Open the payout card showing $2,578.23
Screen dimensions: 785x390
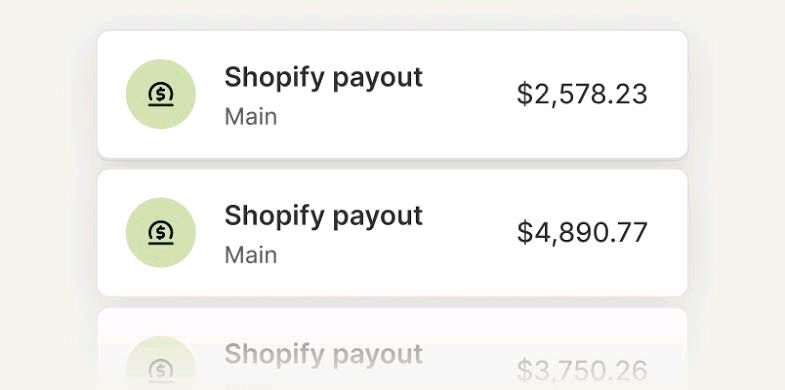(x=392, y=95)
